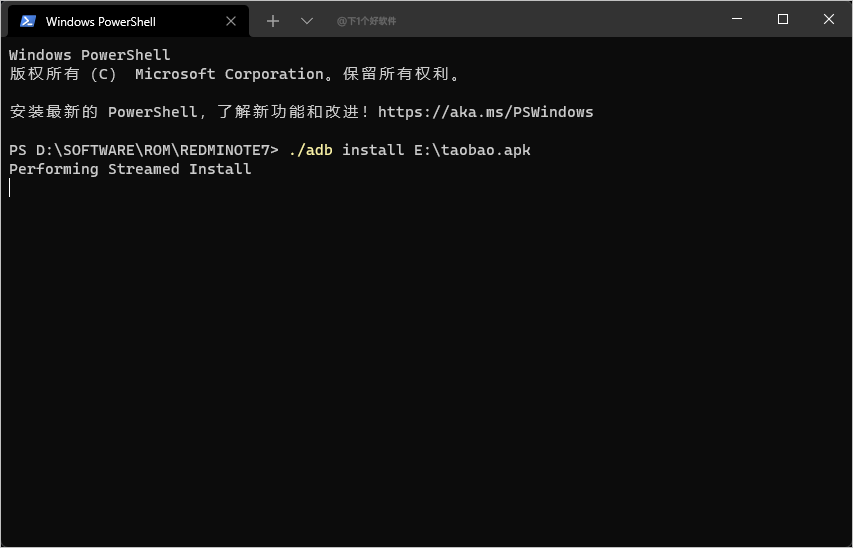Click the https://aka.ms/PSWindows link

click(485, 112)
